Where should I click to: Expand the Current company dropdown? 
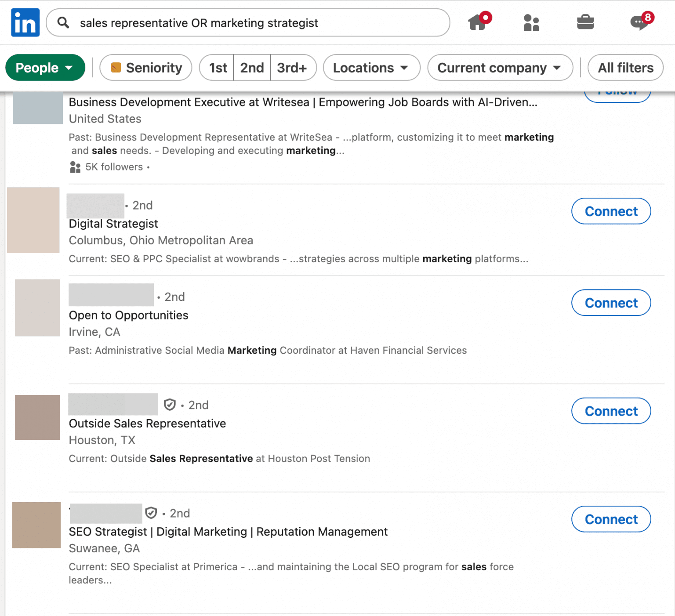tap(500, 68)
